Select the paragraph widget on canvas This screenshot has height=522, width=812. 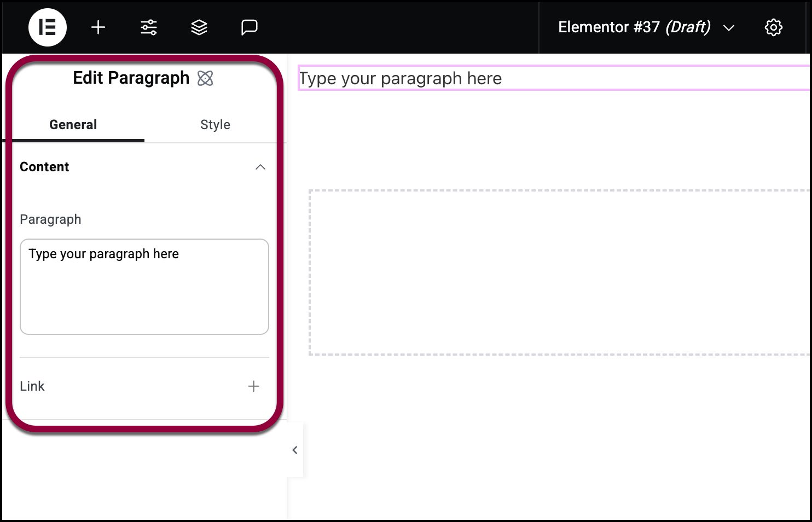click(x=554, y=78)
